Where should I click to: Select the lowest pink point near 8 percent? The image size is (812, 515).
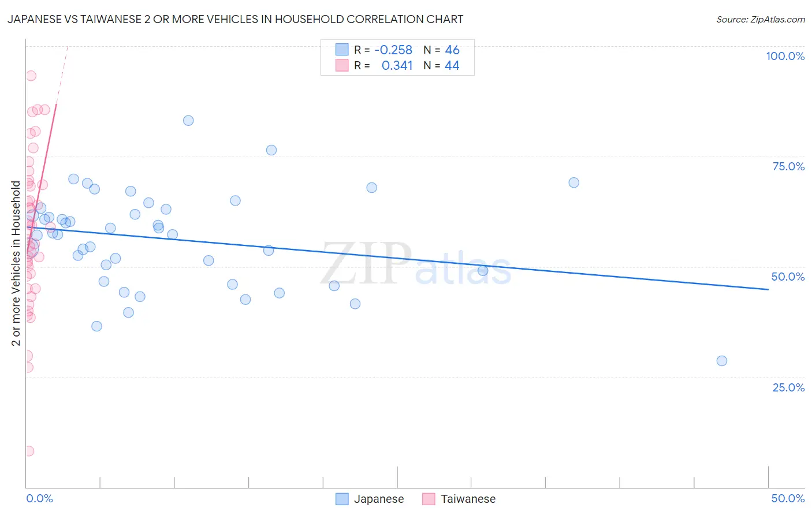click(x=29, y=451)
